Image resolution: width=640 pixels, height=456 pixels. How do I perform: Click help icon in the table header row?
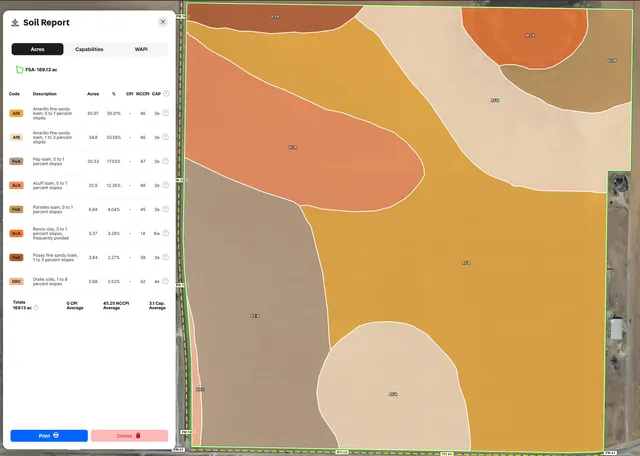[x=166, y=93]
